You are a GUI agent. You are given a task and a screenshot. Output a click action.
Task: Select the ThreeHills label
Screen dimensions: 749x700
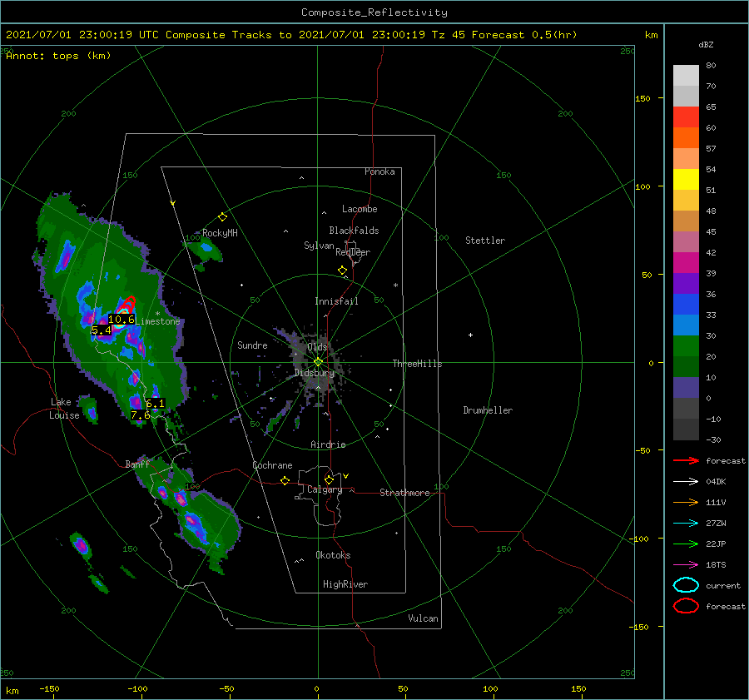[x=417, y=364]
